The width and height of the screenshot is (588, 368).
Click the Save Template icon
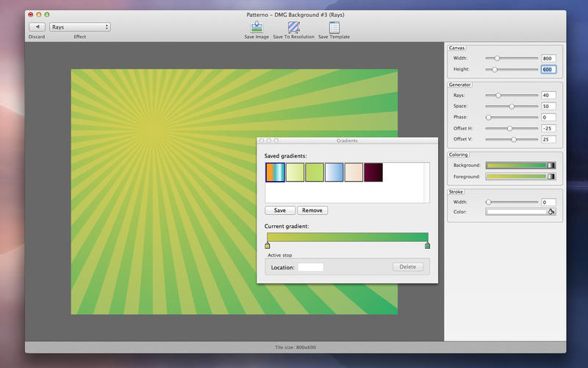[x=334, y=27]
